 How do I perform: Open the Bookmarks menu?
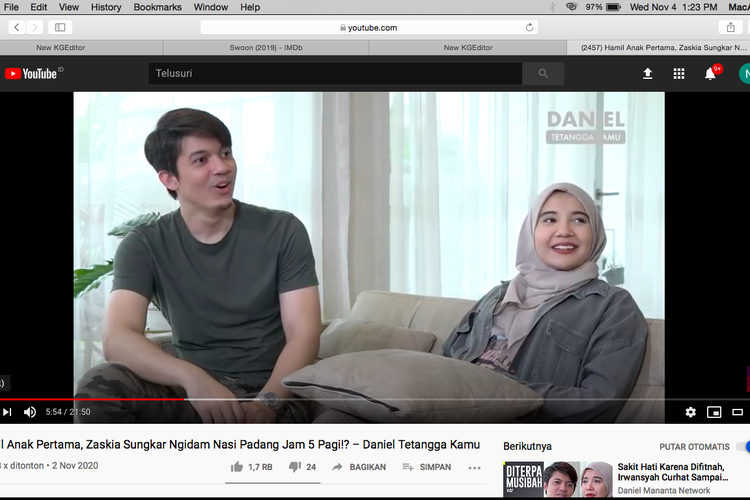(157, 7)
